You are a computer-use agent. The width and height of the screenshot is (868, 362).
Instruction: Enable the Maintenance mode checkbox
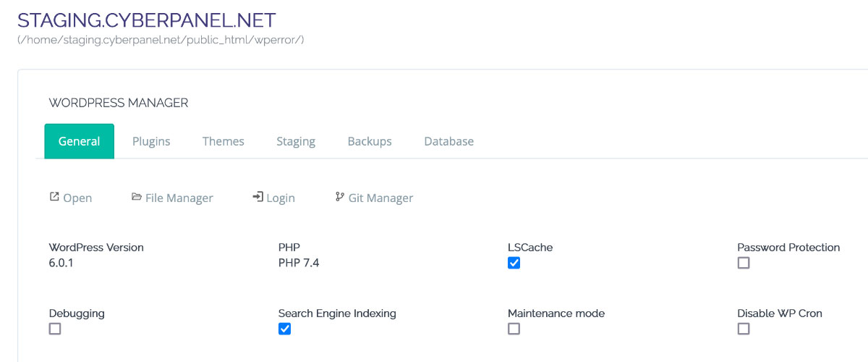pyautogui.click(x=514, y=329)
